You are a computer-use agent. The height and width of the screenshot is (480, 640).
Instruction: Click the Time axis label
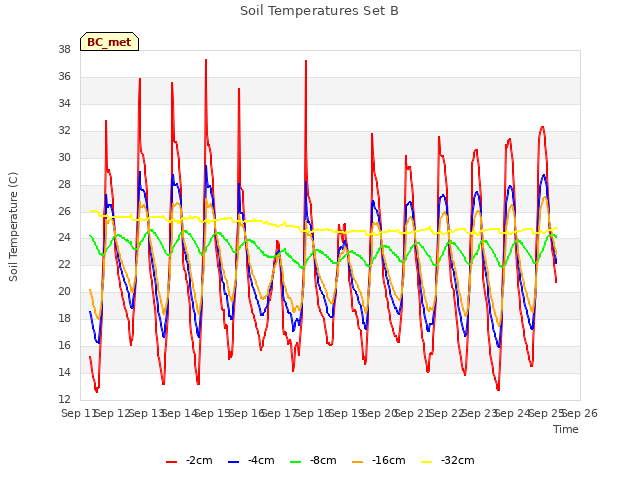click(x=566, y=429)
